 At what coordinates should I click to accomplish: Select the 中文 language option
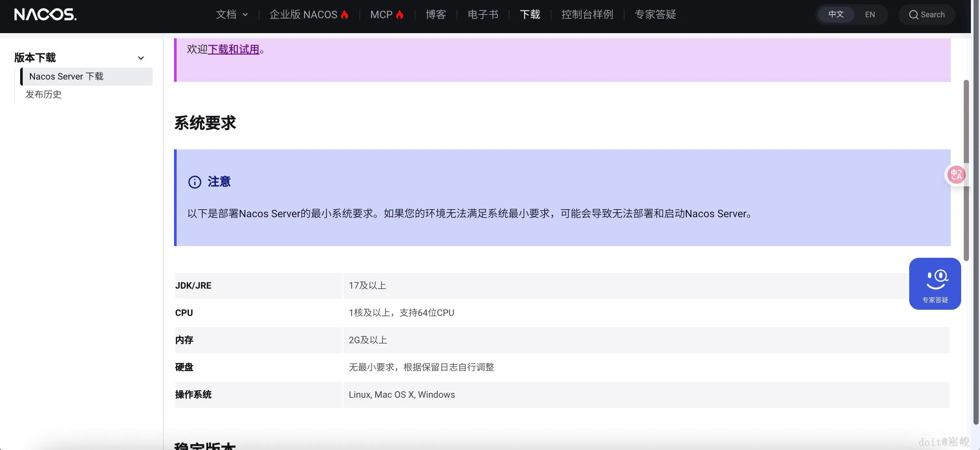click(836, 14)
